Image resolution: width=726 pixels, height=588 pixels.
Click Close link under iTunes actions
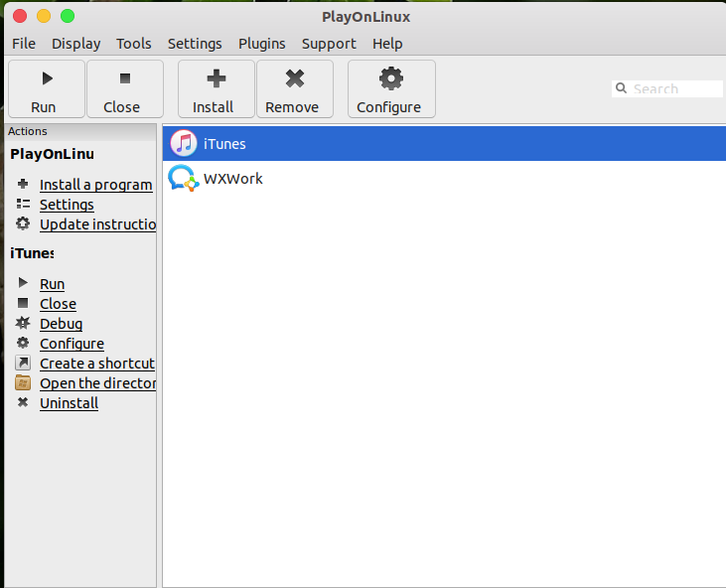point(58,304)
